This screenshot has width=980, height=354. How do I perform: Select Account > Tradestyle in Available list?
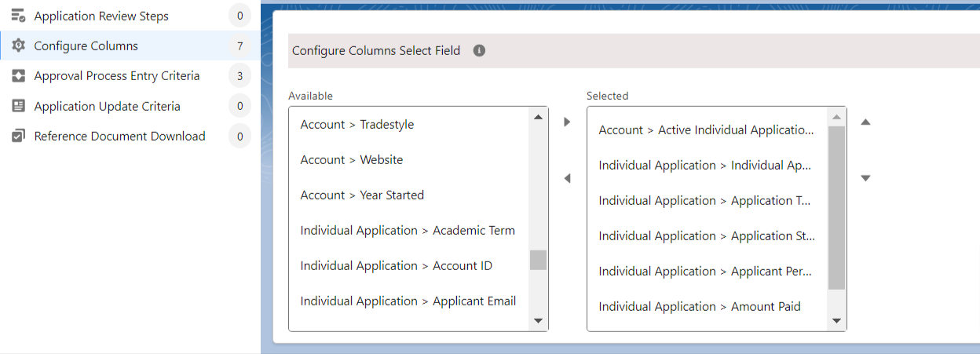click(357, 124)
